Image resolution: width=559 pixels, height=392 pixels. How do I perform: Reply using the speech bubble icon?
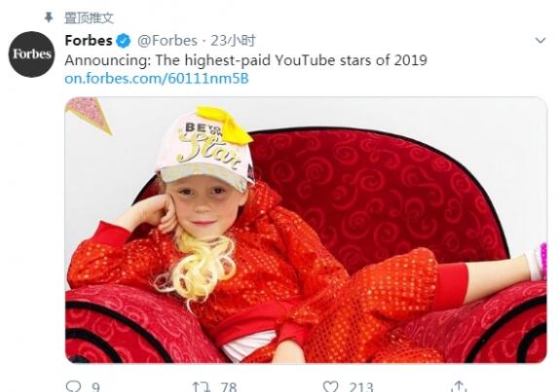point(73,386)
